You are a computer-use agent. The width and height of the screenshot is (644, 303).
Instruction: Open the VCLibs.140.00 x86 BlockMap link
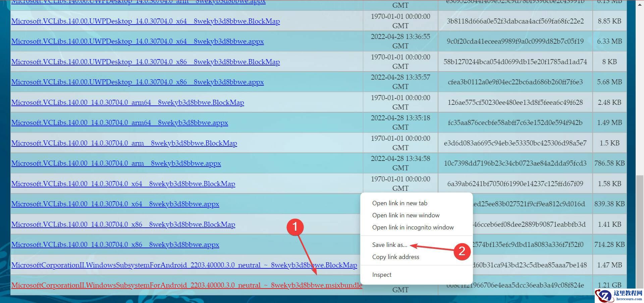coord(123,224)
